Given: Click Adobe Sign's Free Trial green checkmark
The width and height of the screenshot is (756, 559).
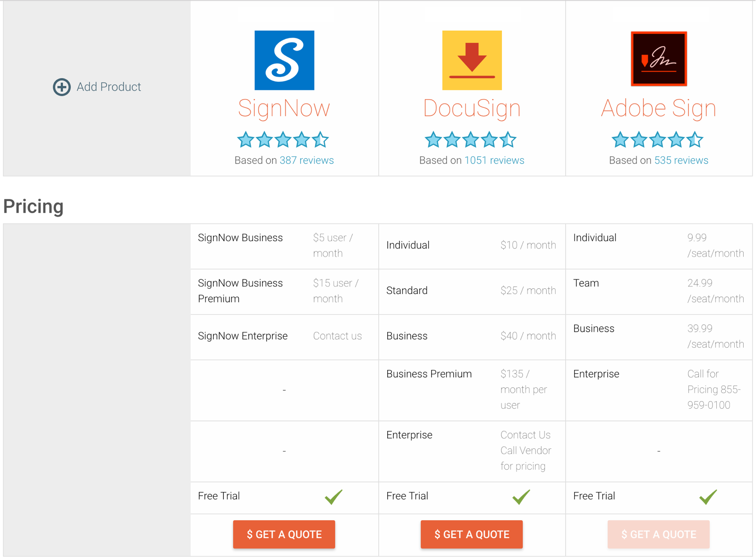Looking at the screenshot, I should click(x=708, y=497).
